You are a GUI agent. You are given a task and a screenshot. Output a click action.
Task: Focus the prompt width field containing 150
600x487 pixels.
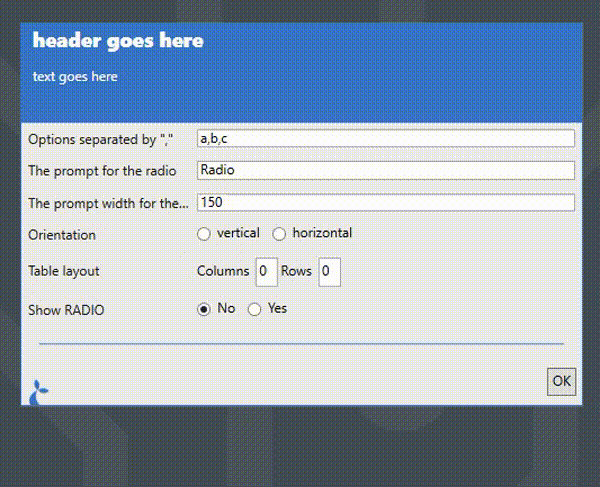pyautogui.click(x=386, y=202)
